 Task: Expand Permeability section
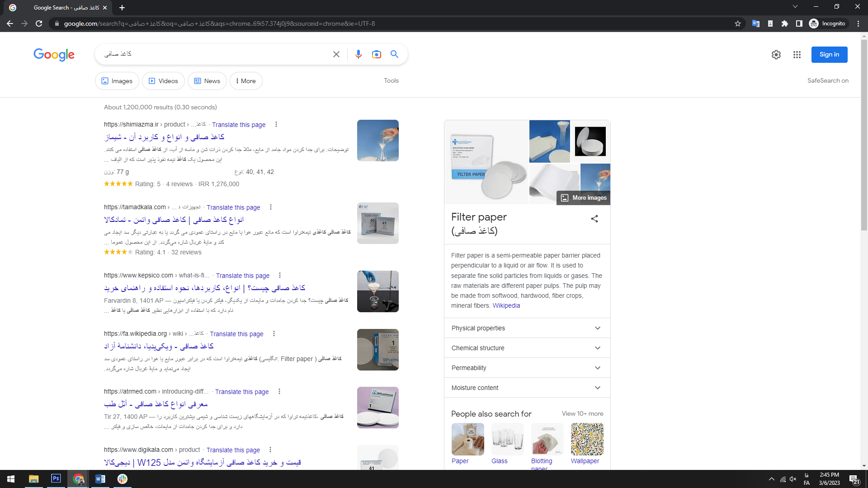[527, 368]
